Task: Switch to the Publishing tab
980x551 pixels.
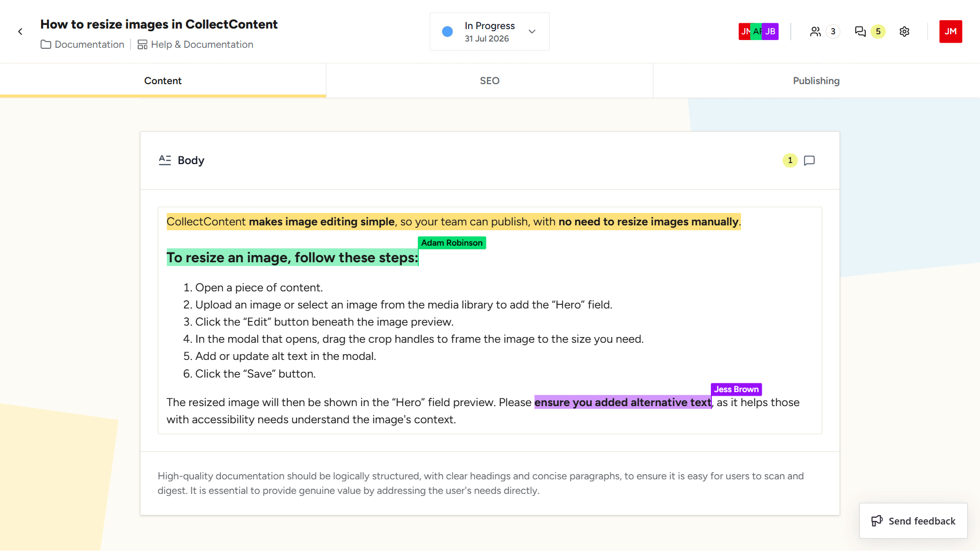Action: click(x=816, y=80)
